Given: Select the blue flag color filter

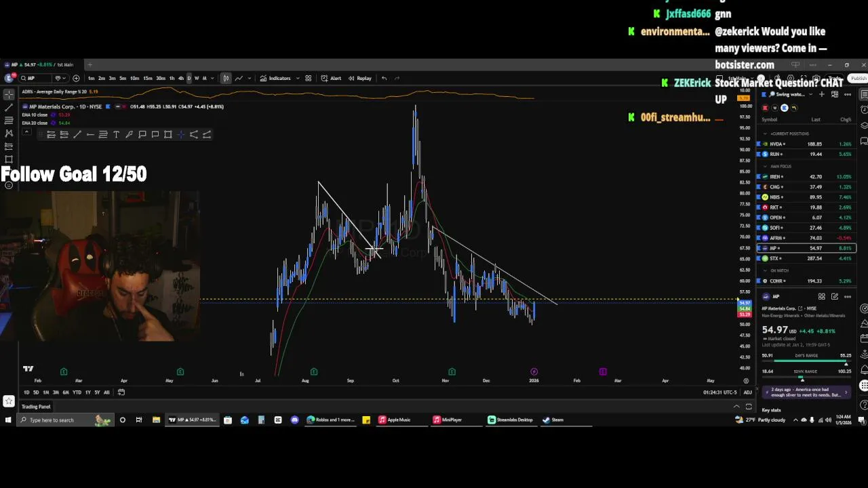Looking at the screenshot, I should [x=785, y=108].
